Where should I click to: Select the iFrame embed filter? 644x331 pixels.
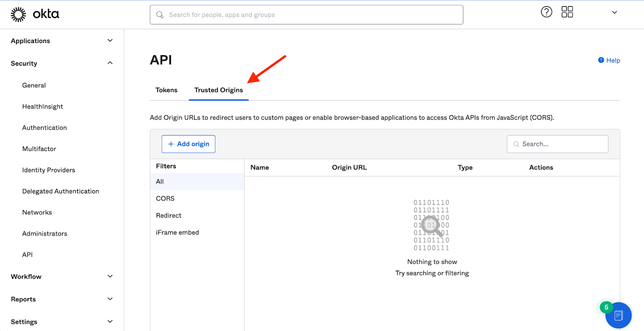(178, 232)
